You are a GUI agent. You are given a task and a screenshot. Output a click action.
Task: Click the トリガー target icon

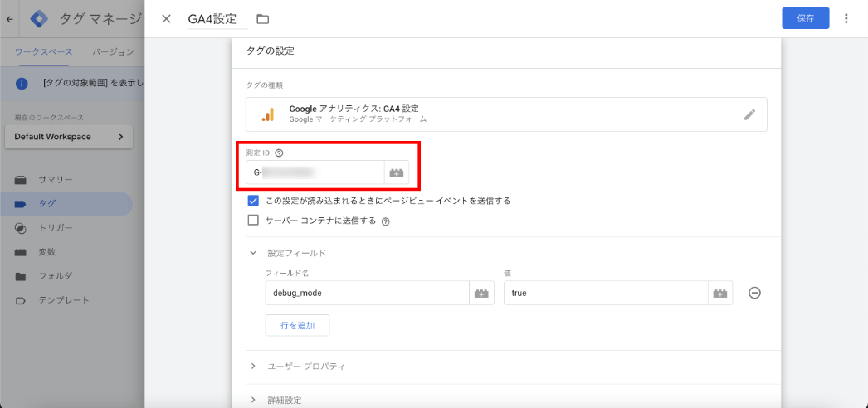coord(21,228)
